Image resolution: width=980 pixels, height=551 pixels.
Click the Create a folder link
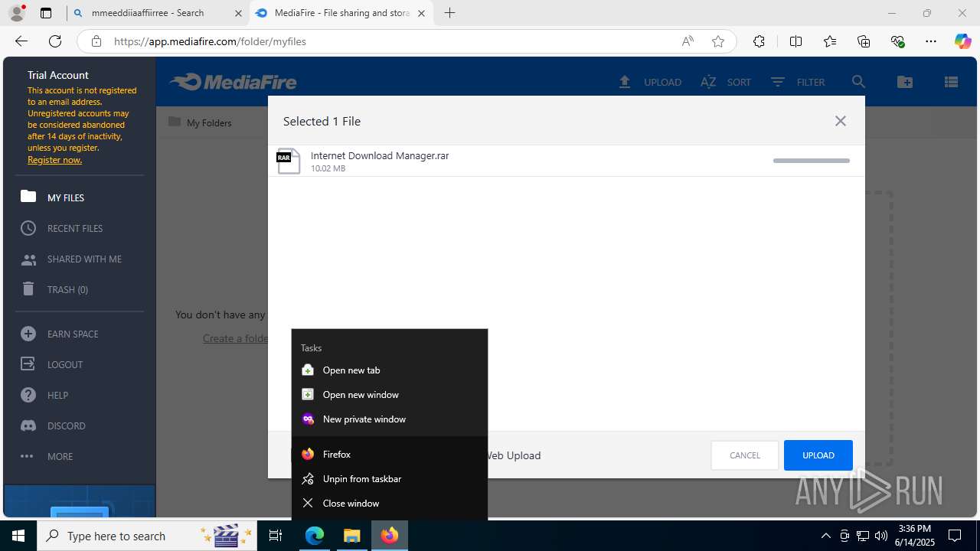pyautogui.click(x=236, y=338)
